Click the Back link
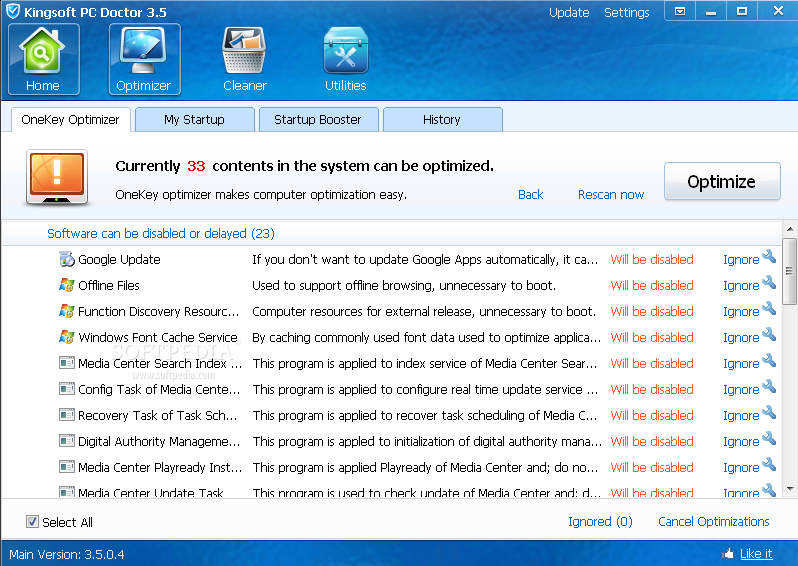Image resolution: width=798 pixels, height=566 pixels. pyautogui.click(x=530, y=194)
